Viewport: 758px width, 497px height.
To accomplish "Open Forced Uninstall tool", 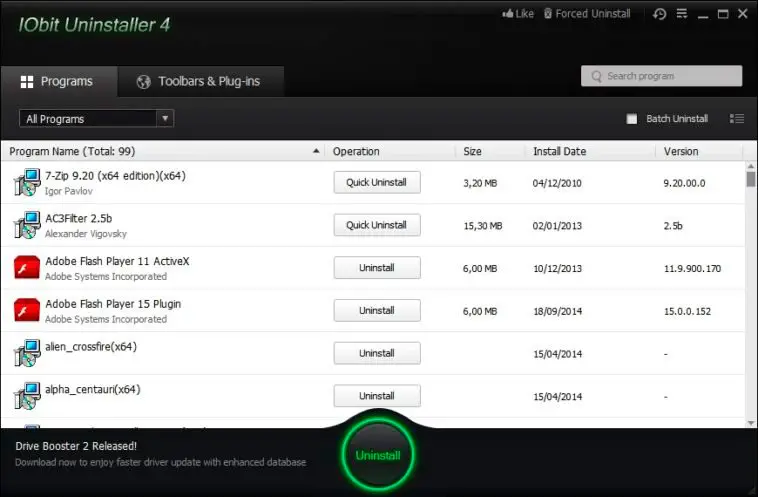I will click(587, 14).
